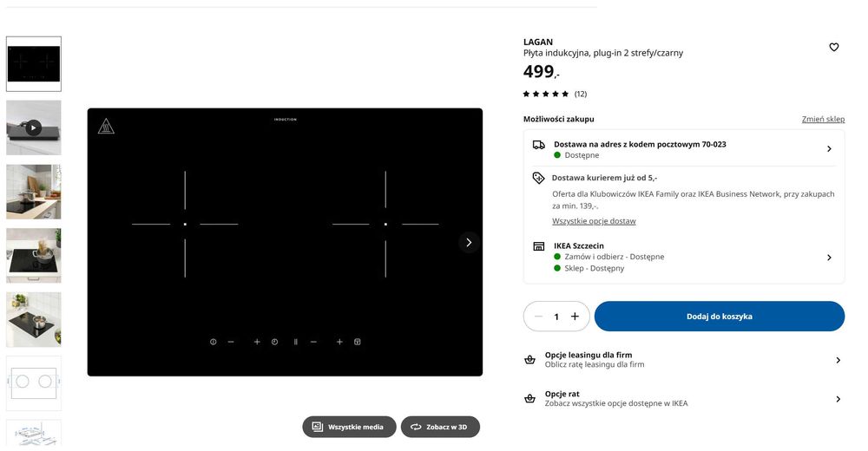Screen dimensions: 868x451
Task: Click the LAGAN product title
Action: click(538, 42)
